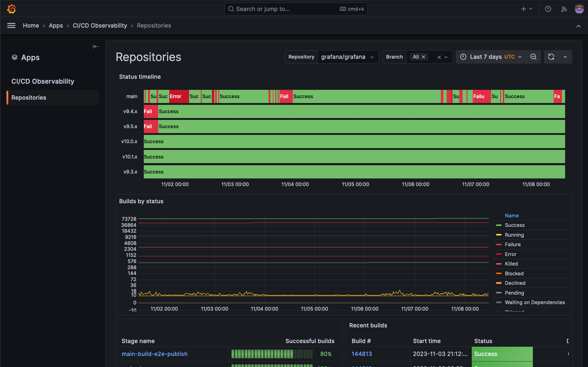
Task: Refresh the dashboard with the refresh icon
Action: (x=551, y=57)
